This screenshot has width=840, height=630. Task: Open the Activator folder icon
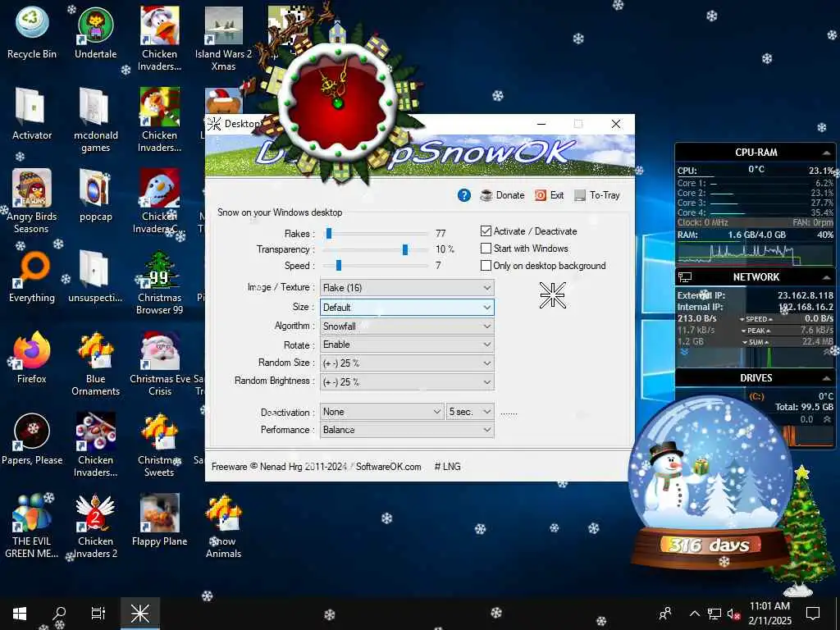(32, 113)
